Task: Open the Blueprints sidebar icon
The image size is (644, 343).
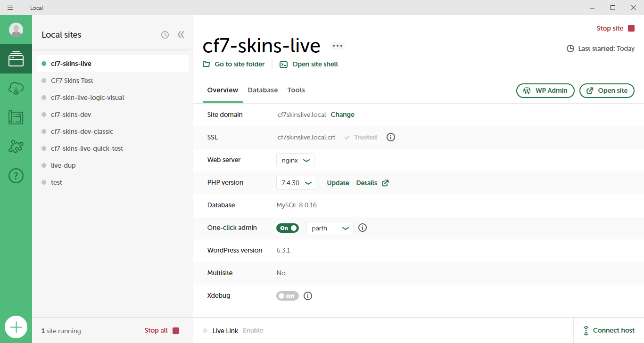Action: click(x=16, y=117)
